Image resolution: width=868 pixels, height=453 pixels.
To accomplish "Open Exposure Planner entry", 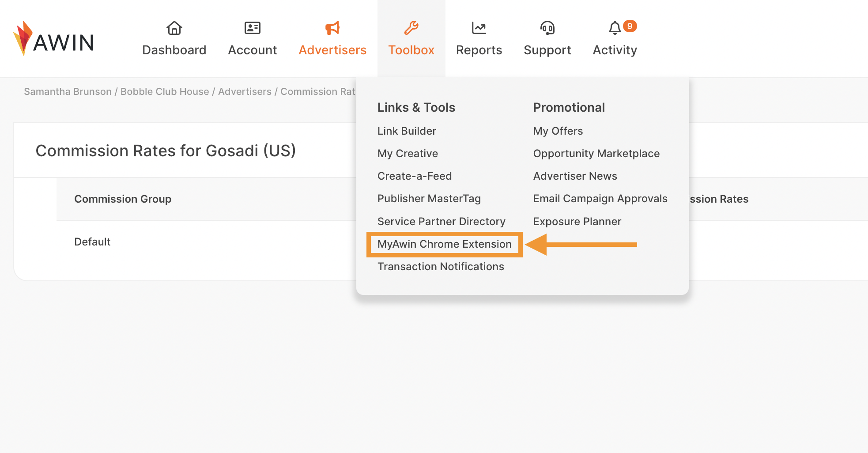I will coord(577,222).
